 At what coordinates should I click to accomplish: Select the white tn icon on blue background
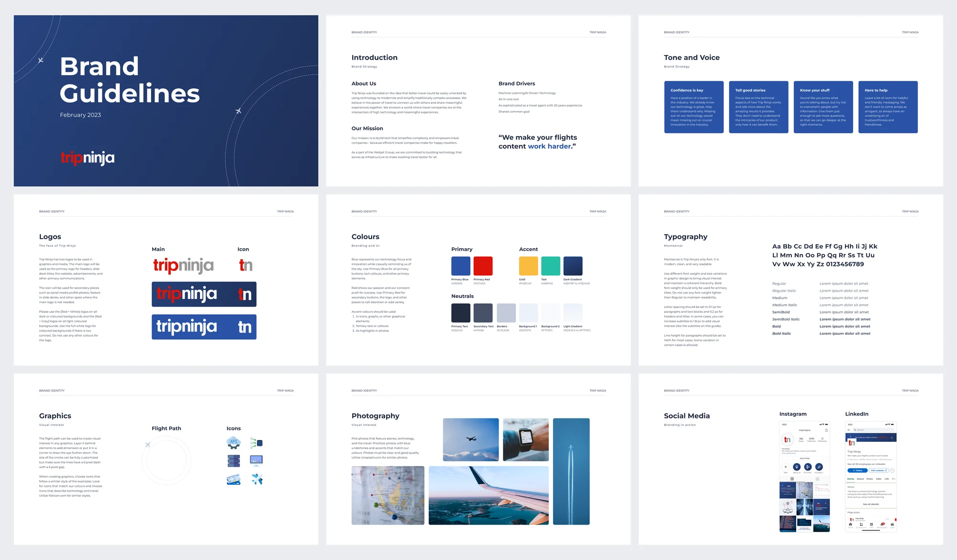245,327
